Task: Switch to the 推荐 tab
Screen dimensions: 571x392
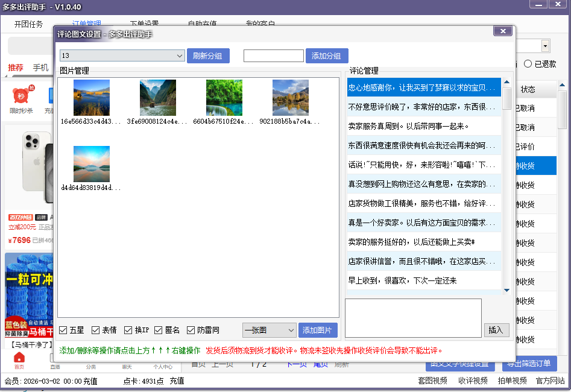Action: [x=16, y=68]
